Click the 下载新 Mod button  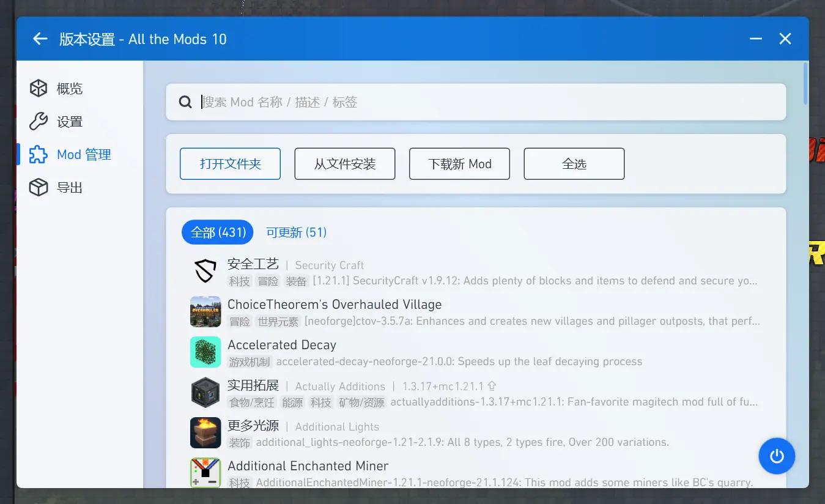click(459, 164)
